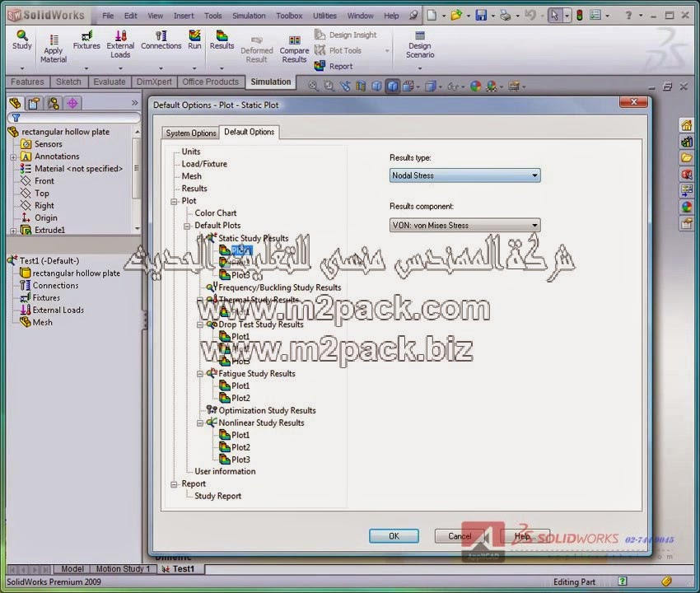Collapse the Default Plots node
This screenshot has width=700, height=593.
[x=187, y=226]
